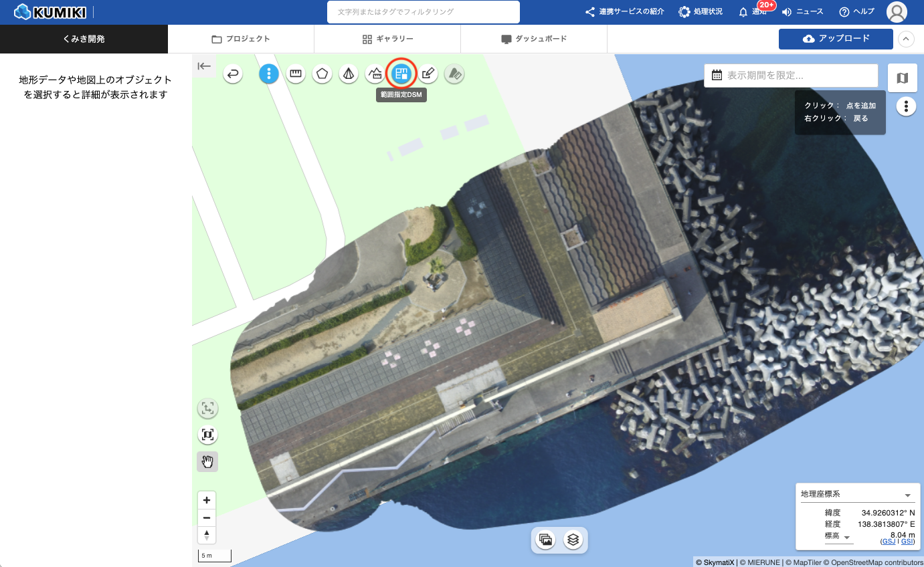The height and width of the screenshot is (567, 924).
Task: Open the map layers stack icon
Action: pos(573,540)
